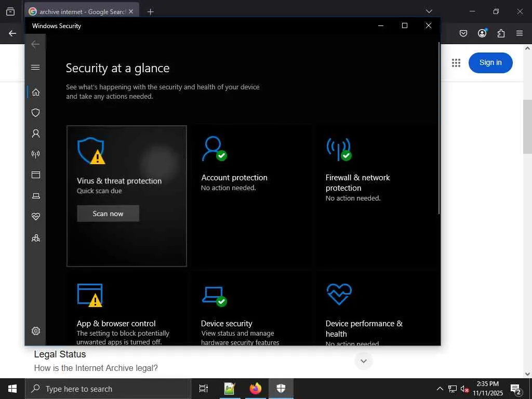
Task: Open a new tab in Firefox
Action: coord(150,12)
